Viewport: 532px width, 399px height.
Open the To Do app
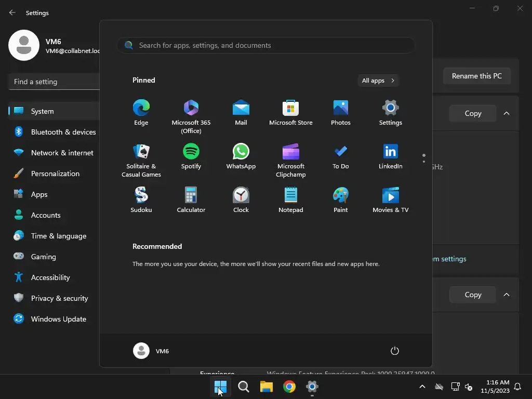point(341,156)
